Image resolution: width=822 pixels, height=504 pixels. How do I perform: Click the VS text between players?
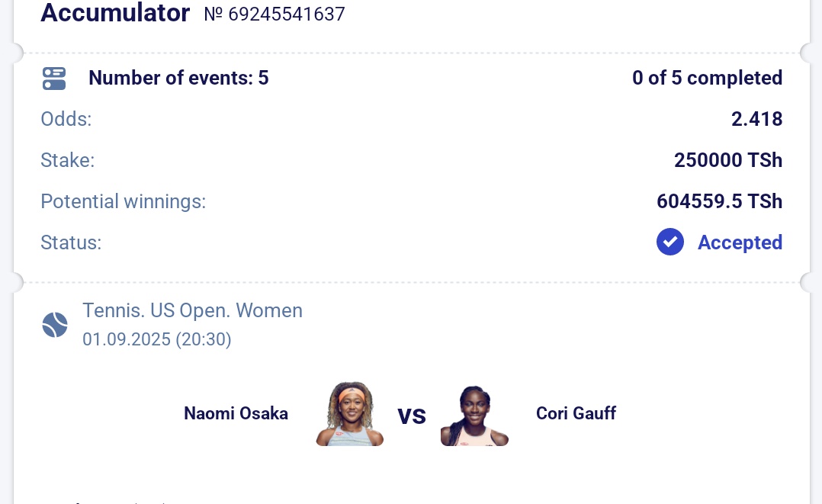point(412,416)
